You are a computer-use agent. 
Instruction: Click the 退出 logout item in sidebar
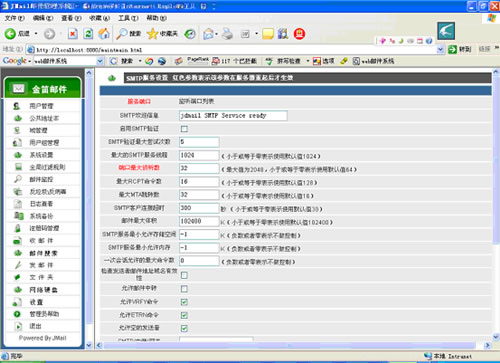pyautogui.click(x=35, y=326)
